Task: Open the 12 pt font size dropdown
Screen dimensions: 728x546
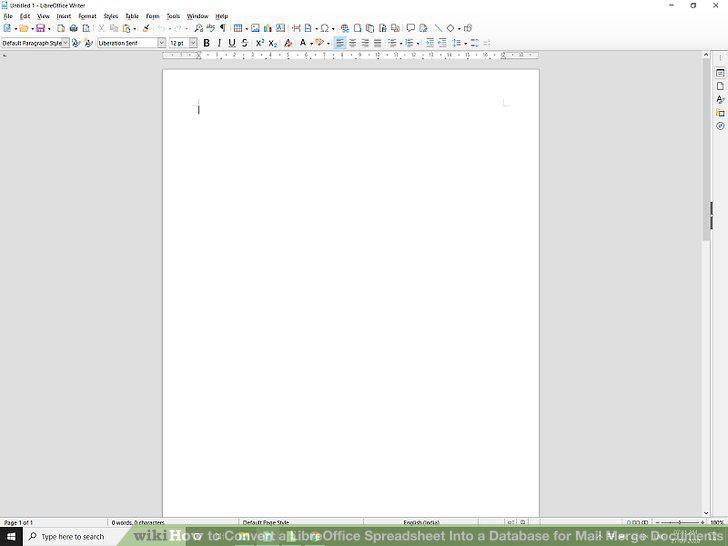Action: (x=193, y=43)
